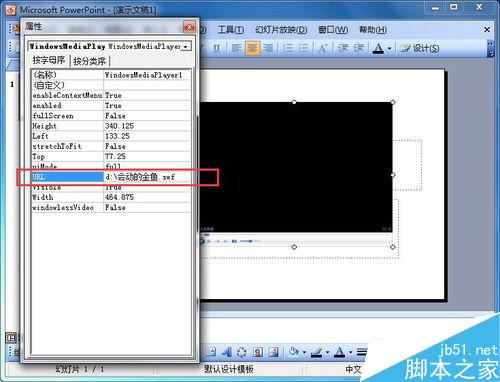Apply font color in drawing toolbar
This screenshot has width=500, height=382.
tap(339, 352)
